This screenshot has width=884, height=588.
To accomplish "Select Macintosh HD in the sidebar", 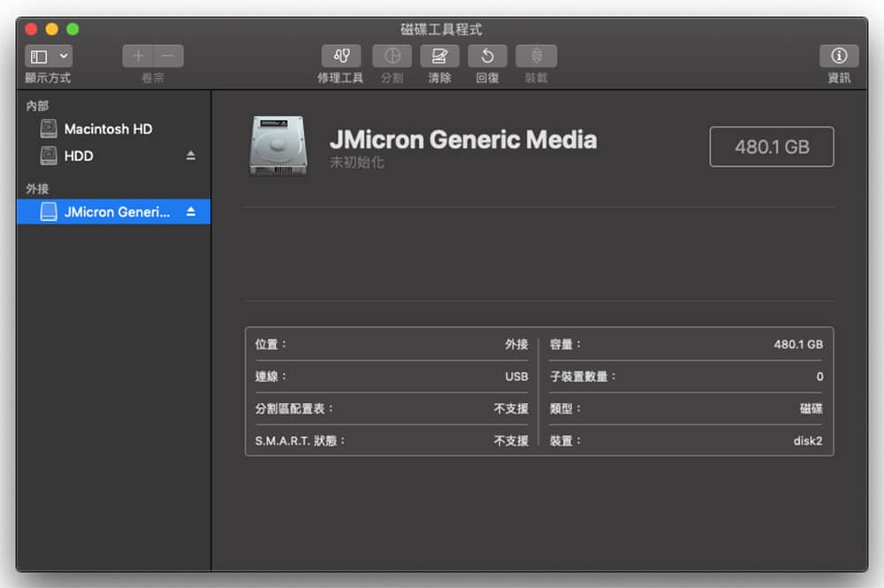I will (x=114, y=129).
